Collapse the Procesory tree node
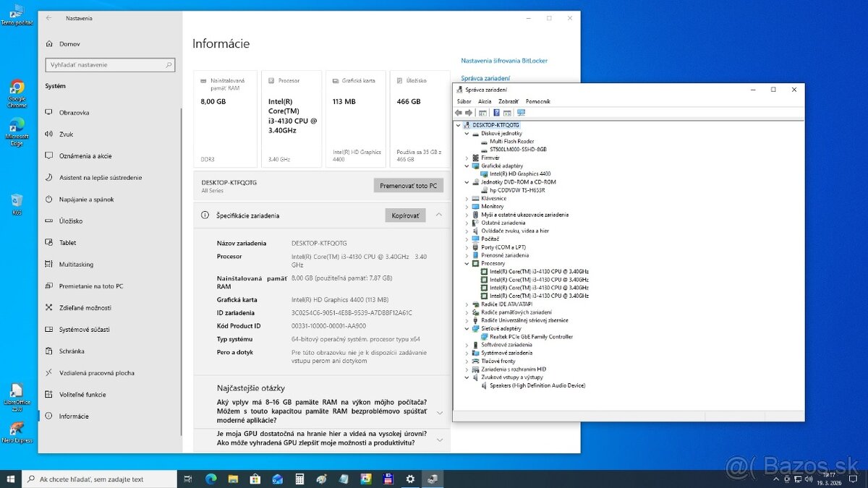 pos(467,263)
